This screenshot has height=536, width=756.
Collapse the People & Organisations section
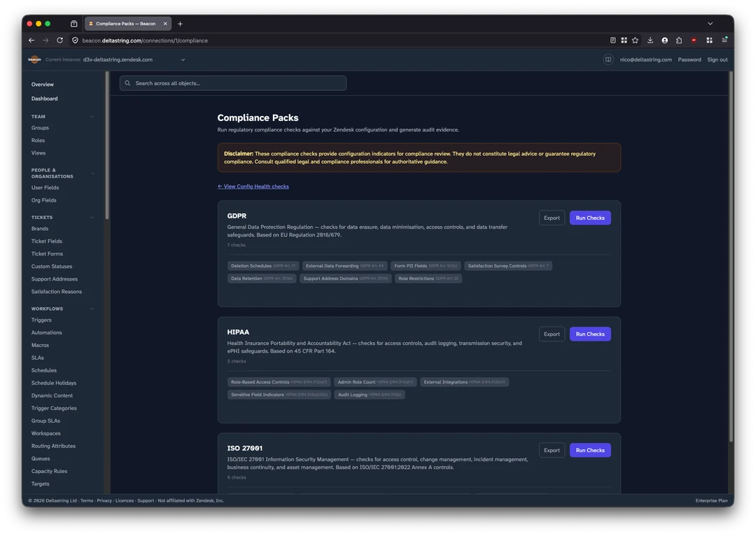(x=92, y=174)
